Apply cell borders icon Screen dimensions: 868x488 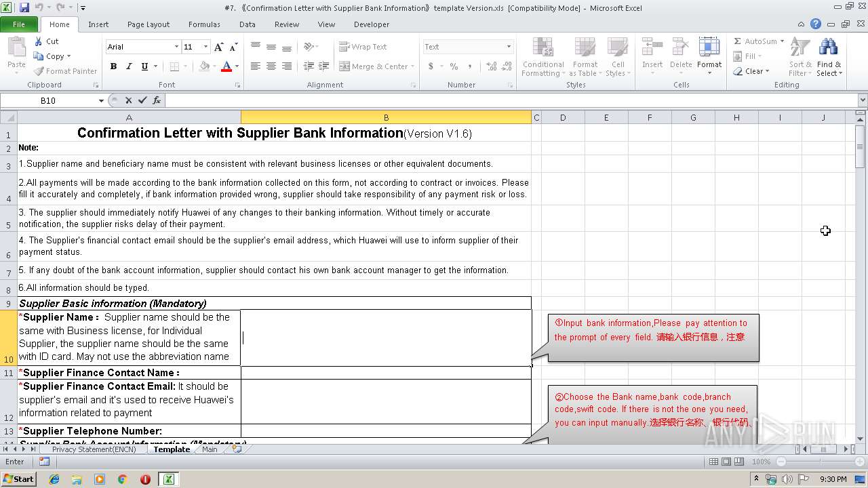tap(174, 66)
